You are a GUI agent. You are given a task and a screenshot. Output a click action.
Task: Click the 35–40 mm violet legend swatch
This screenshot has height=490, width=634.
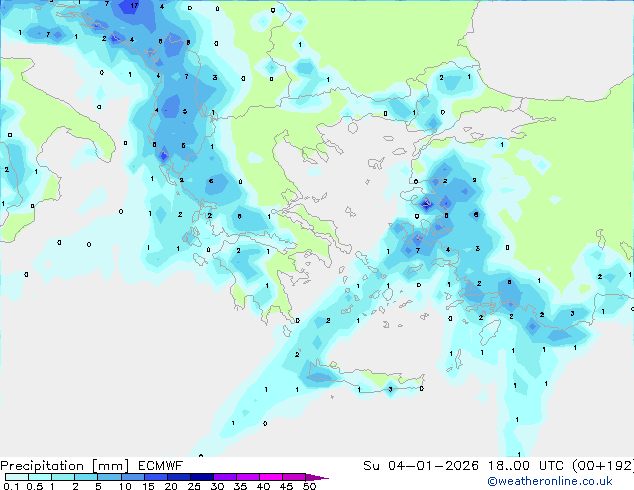[248, 477]
